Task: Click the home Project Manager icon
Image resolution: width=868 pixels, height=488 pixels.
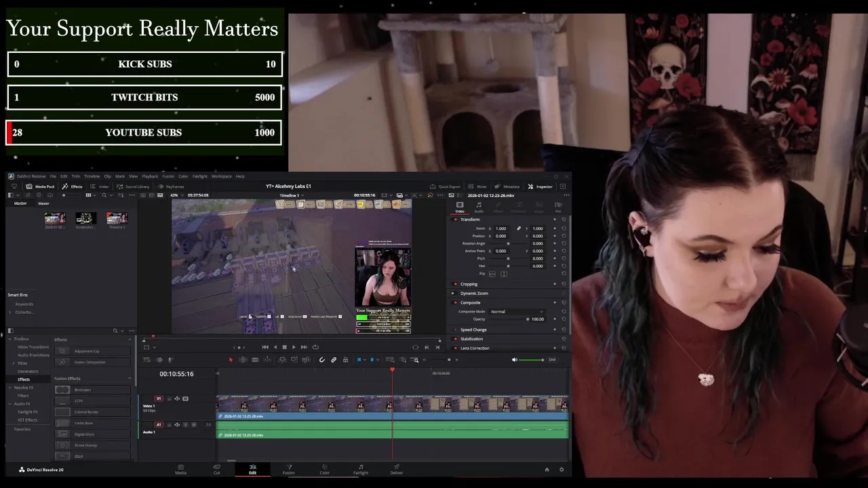Action: (547, 470)
